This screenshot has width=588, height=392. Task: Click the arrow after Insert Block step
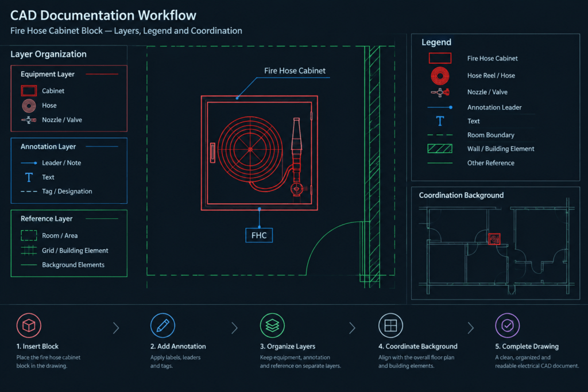pyautogui.click(x=116, y=328)
